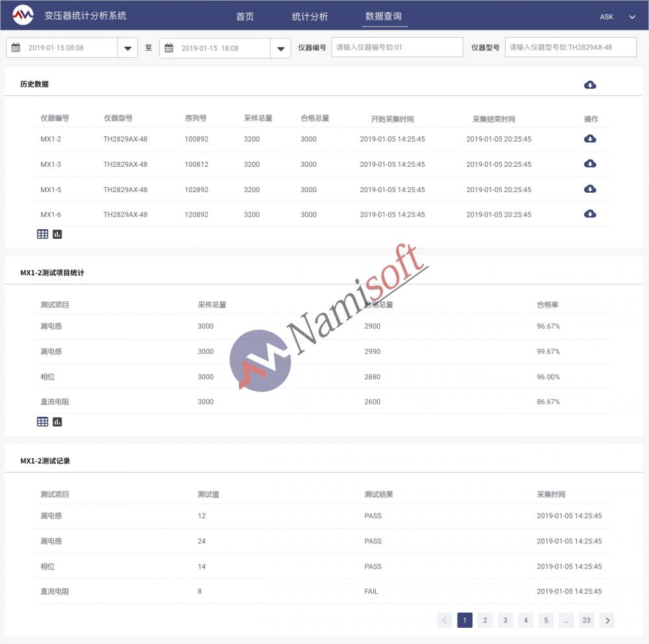Image resolution: width=649 pixels, height=644 pixels.
Task: Open the start date-time dropdown
Action: 127,48
